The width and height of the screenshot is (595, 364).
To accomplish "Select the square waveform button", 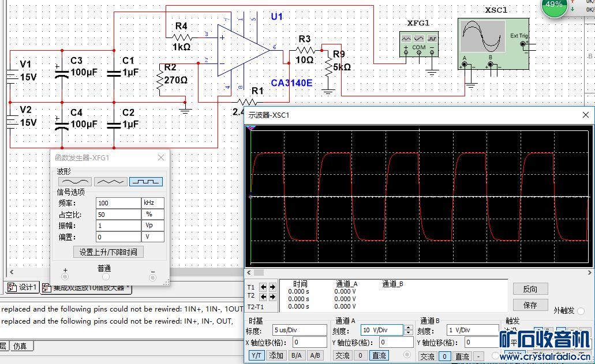I will 145,182.
